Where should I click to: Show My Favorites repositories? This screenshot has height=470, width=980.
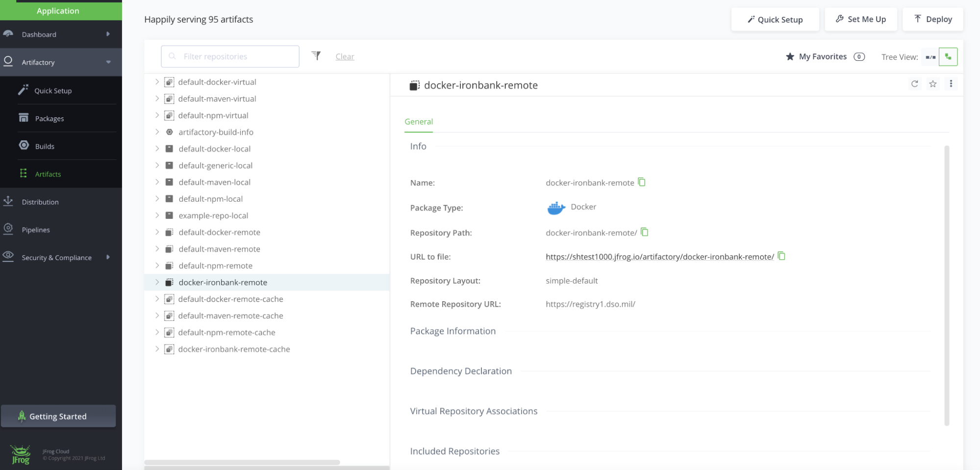pyautogui.click(x=822, y=57)
